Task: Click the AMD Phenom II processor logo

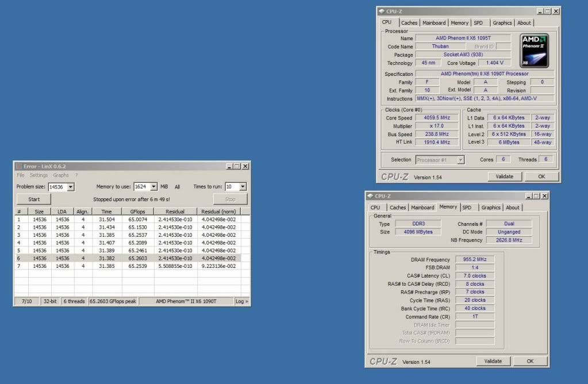Action: click(x=534, y=51)
